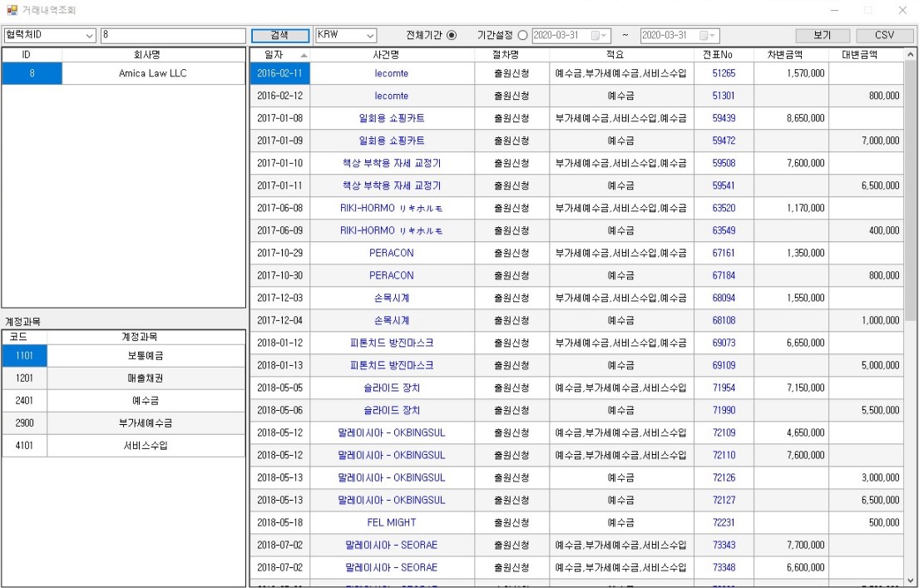919x588 pixels.
Task: Select debit amount 1,570,000
Action: pos(791,73)
